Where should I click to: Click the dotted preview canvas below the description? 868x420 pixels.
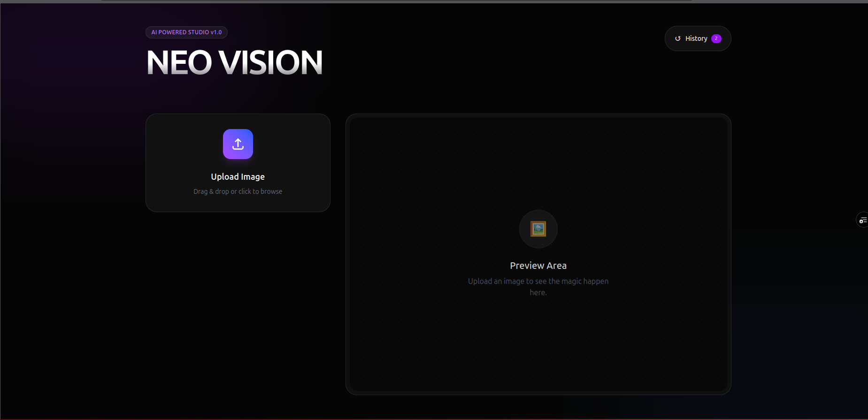(x=538, y=347)
